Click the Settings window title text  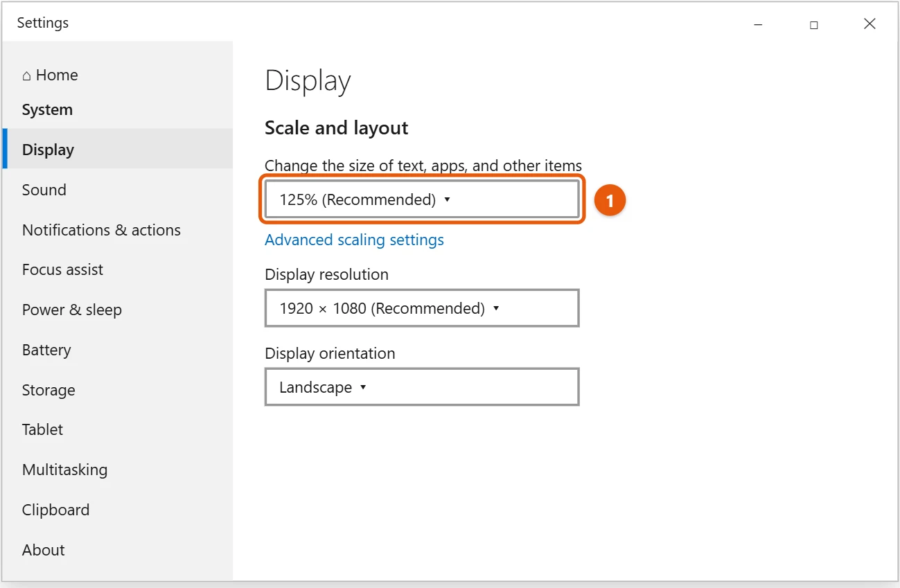click(x=43, y=23)
